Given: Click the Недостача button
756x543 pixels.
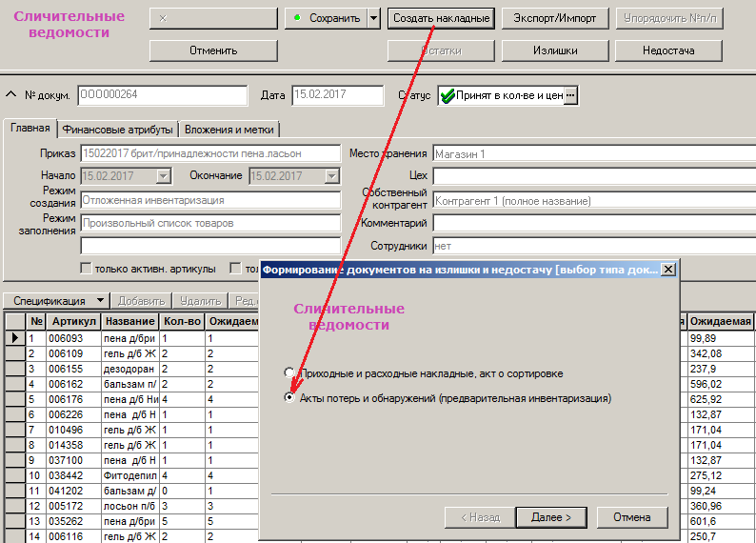Looking at the screenshot, I should click(668, 50).
